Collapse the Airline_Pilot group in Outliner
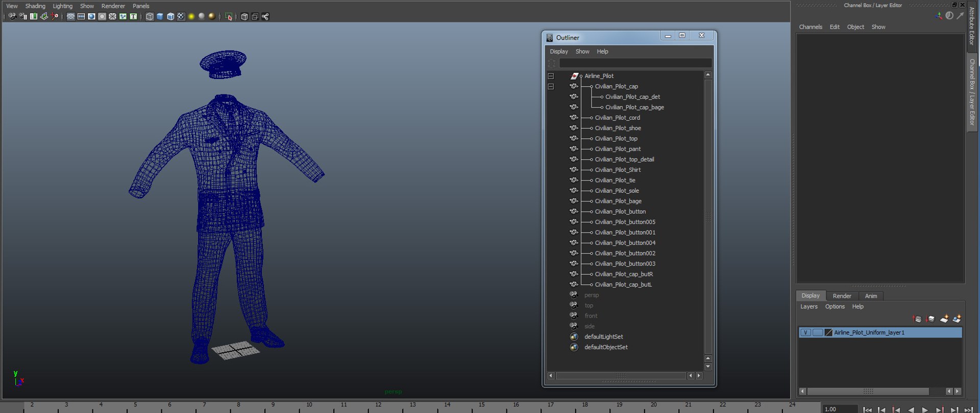 (551, 76)
